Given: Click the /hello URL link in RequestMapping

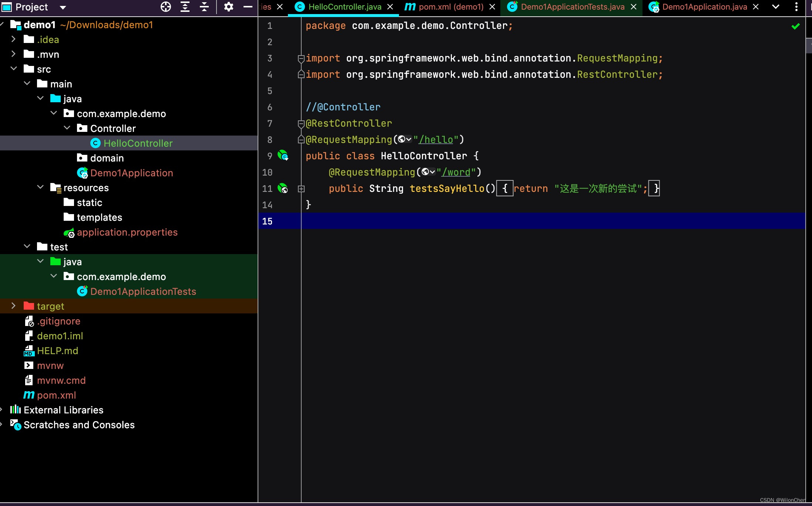Looking at the screenshot, I should (436, 140).
